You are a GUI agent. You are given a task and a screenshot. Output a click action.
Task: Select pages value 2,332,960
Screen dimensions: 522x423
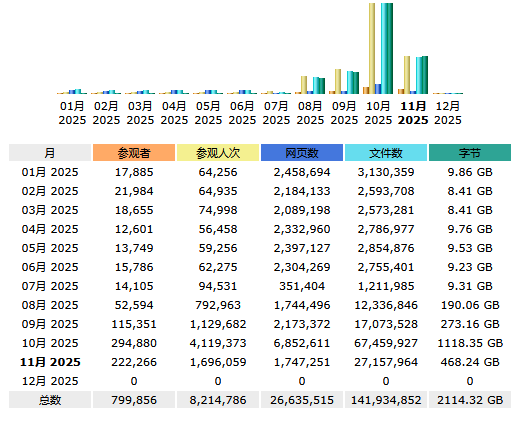[302, 229]
